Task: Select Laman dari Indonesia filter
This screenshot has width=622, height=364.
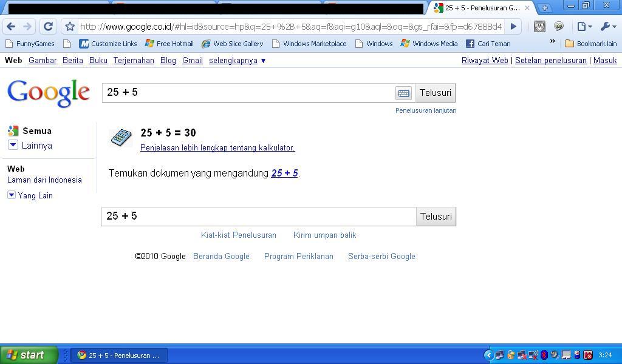Action: pos(44,180)
